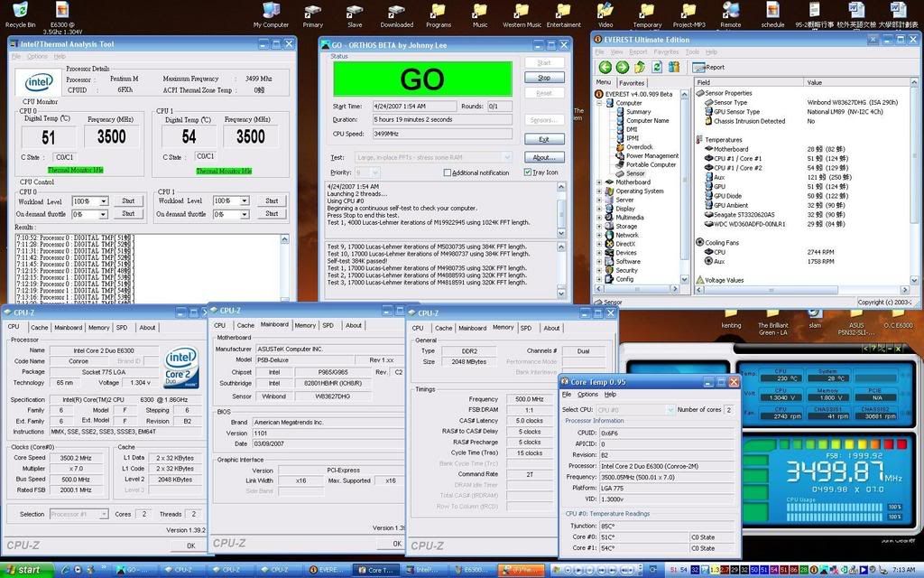924x578 pixels.
Task: Select the Overclock item in EVEREST tree
Action: point(639,147)
